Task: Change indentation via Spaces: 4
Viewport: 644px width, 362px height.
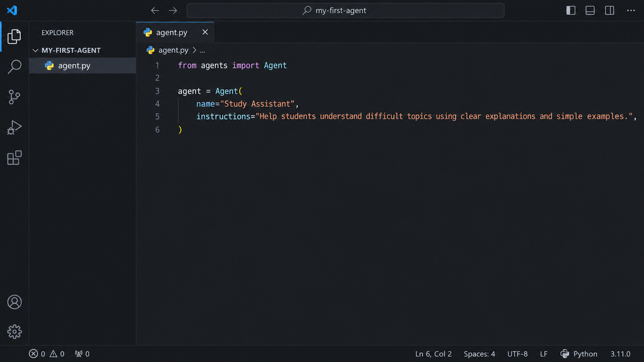Action: (479, 354)
